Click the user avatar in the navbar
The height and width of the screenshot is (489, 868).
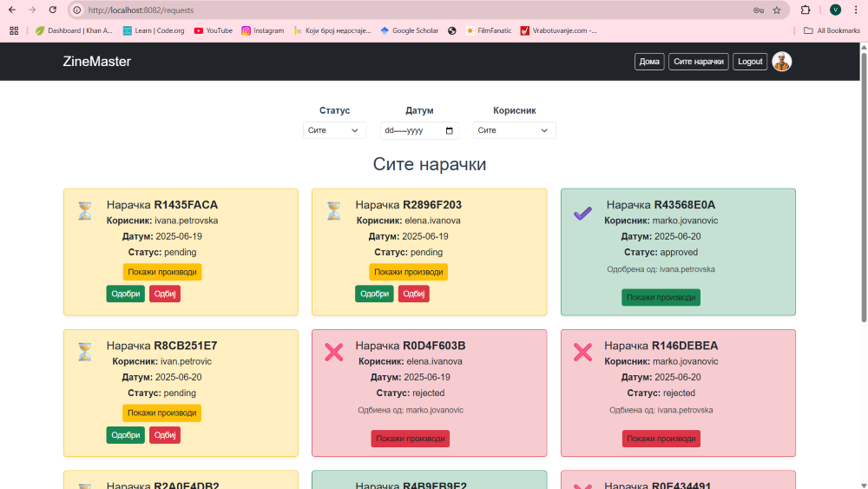click(x=781, y=62)
